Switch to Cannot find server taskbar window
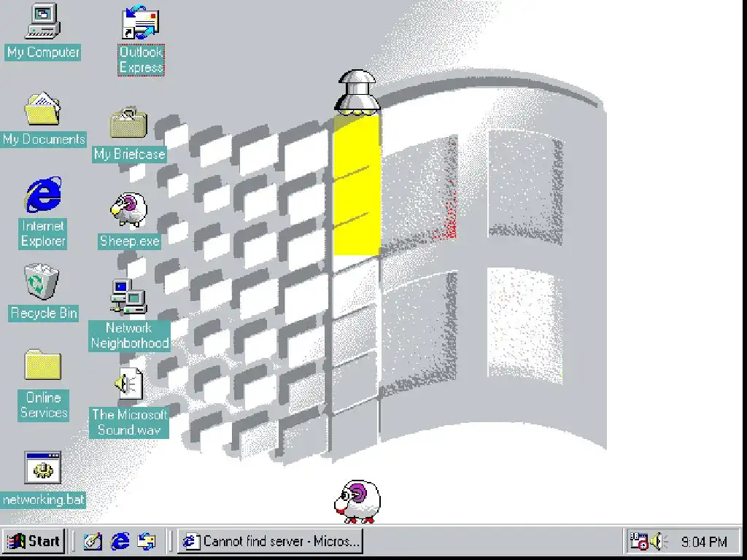The height and width of the screenshot is (560, 747). pyautogui.click(x=270, y=542)
